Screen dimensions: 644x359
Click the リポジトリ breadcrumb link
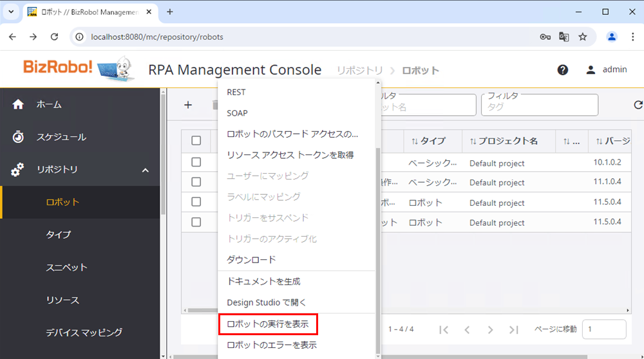359,71
